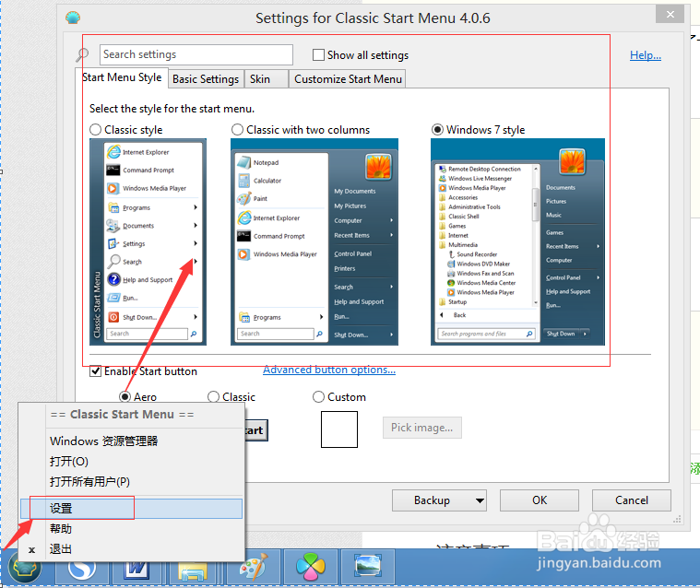Switch to the Start Menu Style tab

122,77
